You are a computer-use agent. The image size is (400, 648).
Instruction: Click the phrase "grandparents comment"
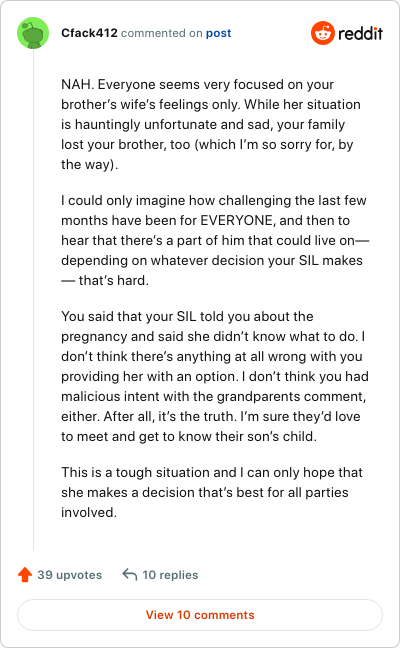pos(291,397)
